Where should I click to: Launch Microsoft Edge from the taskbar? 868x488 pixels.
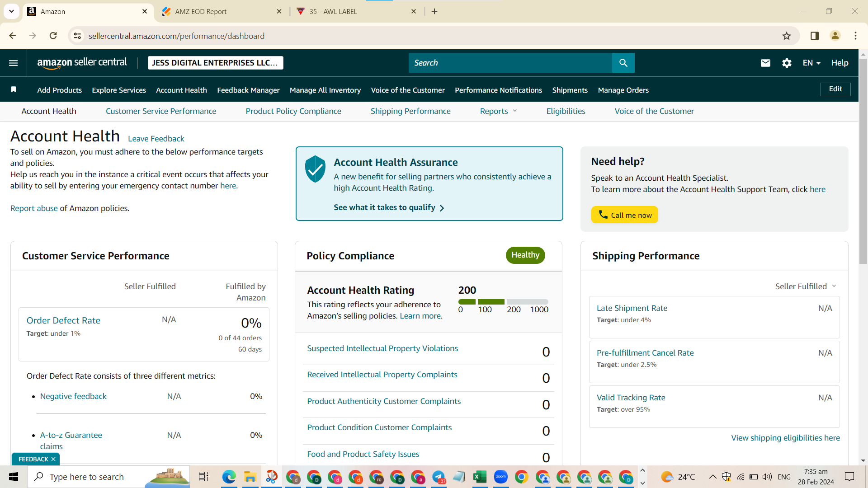(x=229, y=477)
